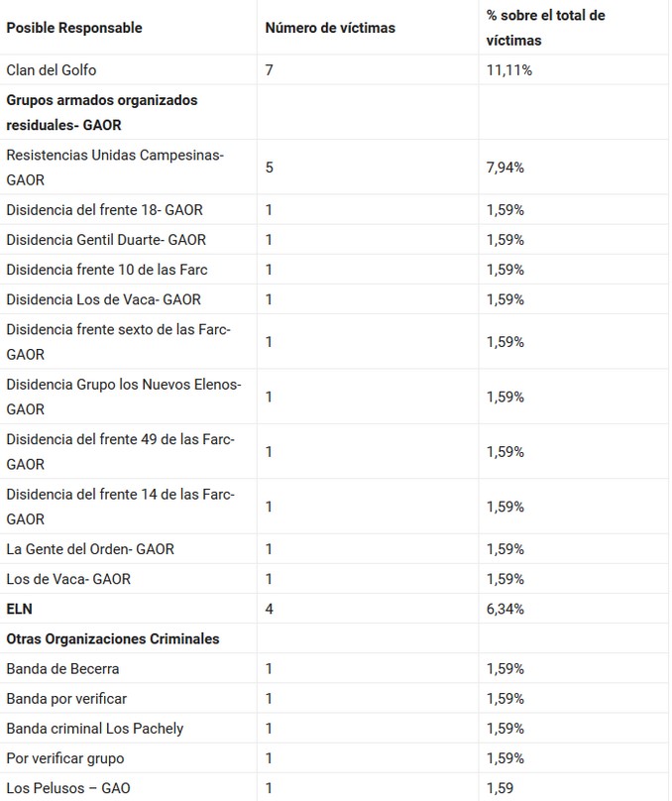Select the bold 'ELN' row label
Image resolution: width=672 pixels, height=801 pixels.
[20, 609]
